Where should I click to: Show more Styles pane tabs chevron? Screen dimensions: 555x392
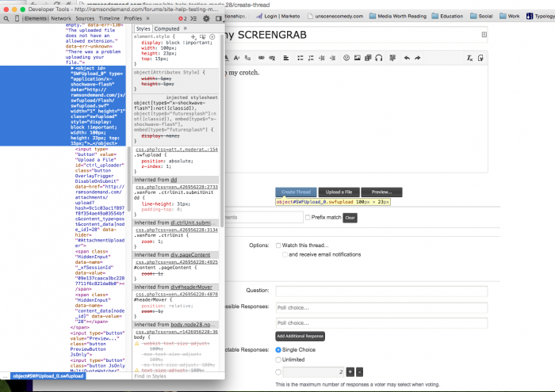pyautogui.click(x=185, y=29)
